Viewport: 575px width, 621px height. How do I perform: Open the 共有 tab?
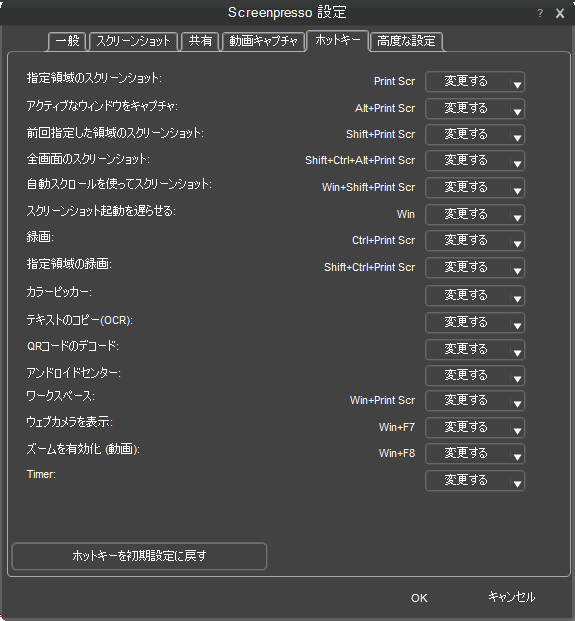(200, 41)
